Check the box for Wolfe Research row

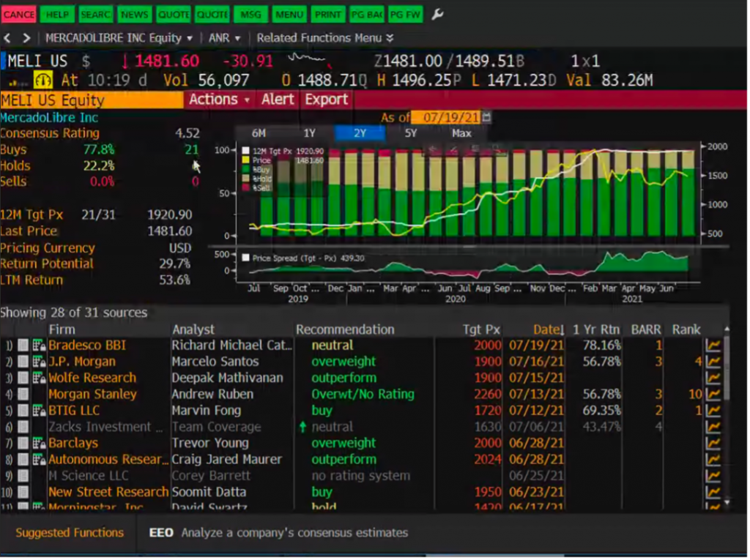(x=23, y=378)
